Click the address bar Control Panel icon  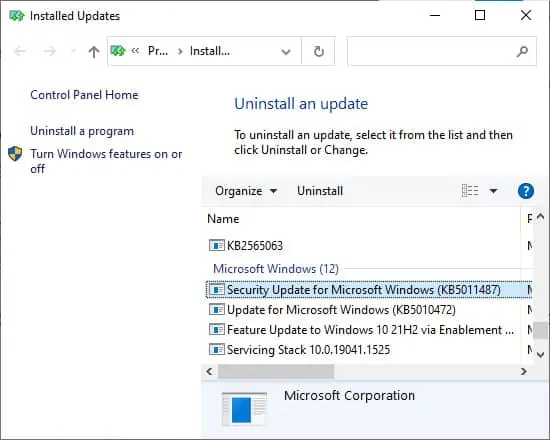[x=118, y=51]
